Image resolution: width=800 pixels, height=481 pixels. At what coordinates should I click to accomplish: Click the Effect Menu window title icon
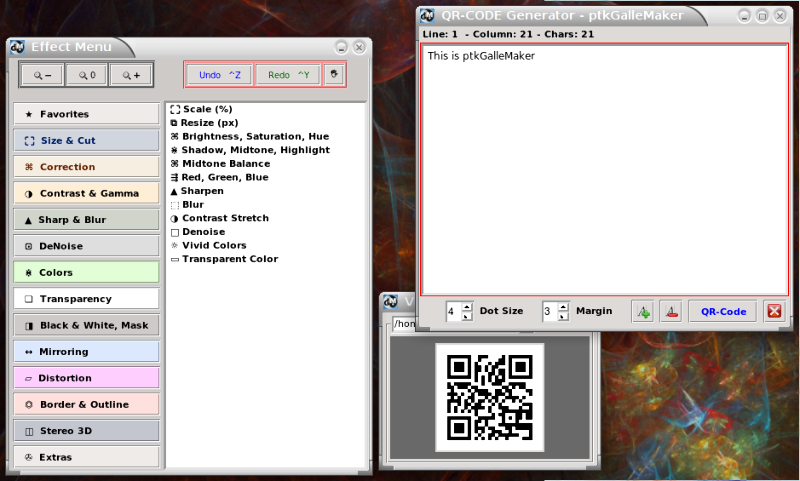click(18, 47)
